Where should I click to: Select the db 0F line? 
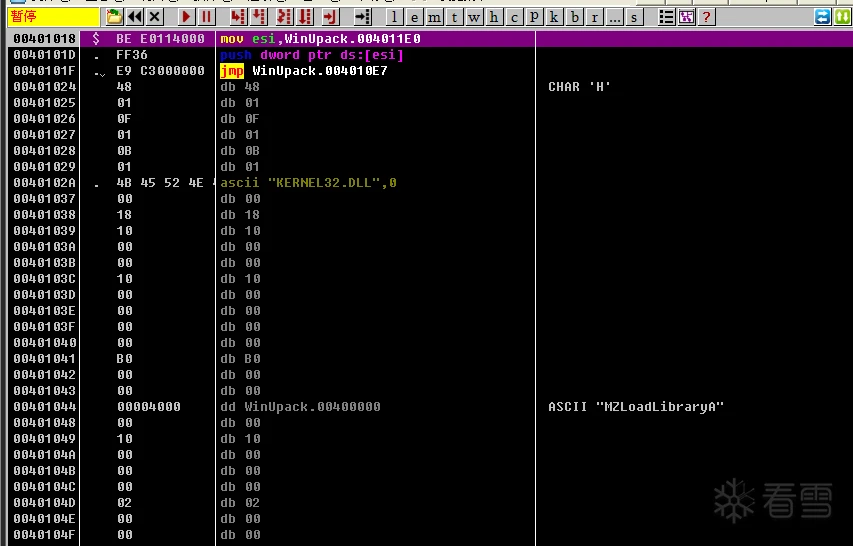pyautogui.click(x=240, y=119)
